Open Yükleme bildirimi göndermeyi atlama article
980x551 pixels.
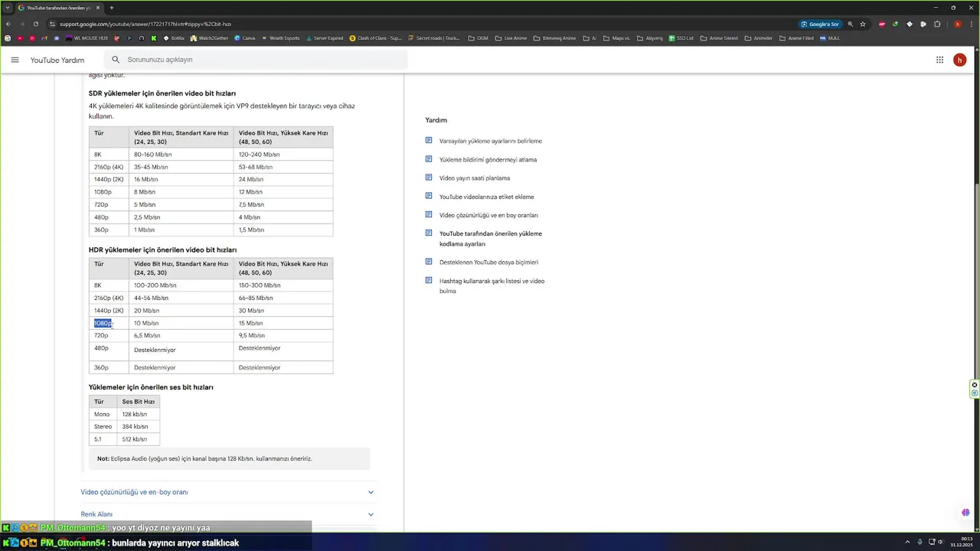tap(488, 160)
